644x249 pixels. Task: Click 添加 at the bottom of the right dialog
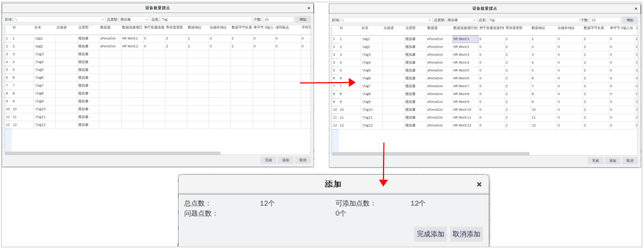click(612, 161)
